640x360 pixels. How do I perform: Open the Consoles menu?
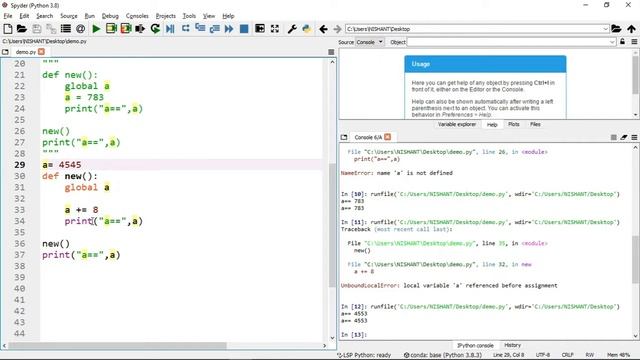137,16
